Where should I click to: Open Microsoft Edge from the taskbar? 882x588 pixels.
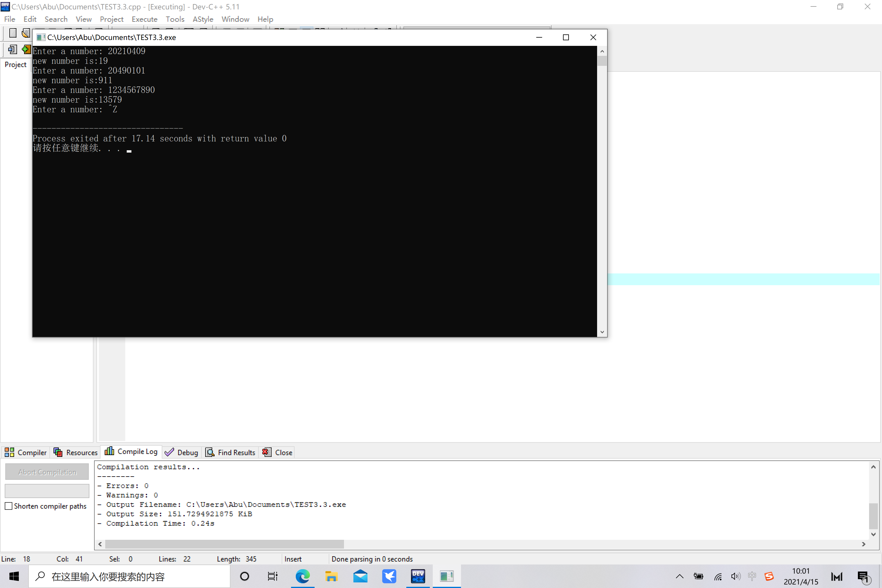[302, 576]
